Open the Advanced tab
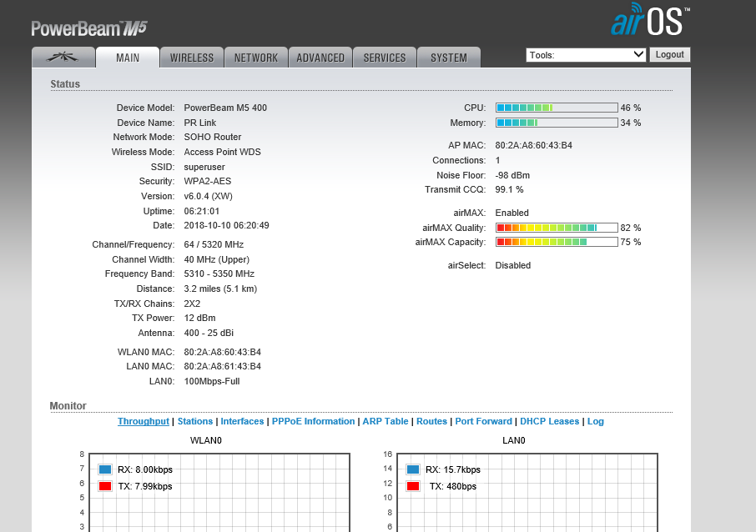 pyautogui.click(x=320, y=58)
